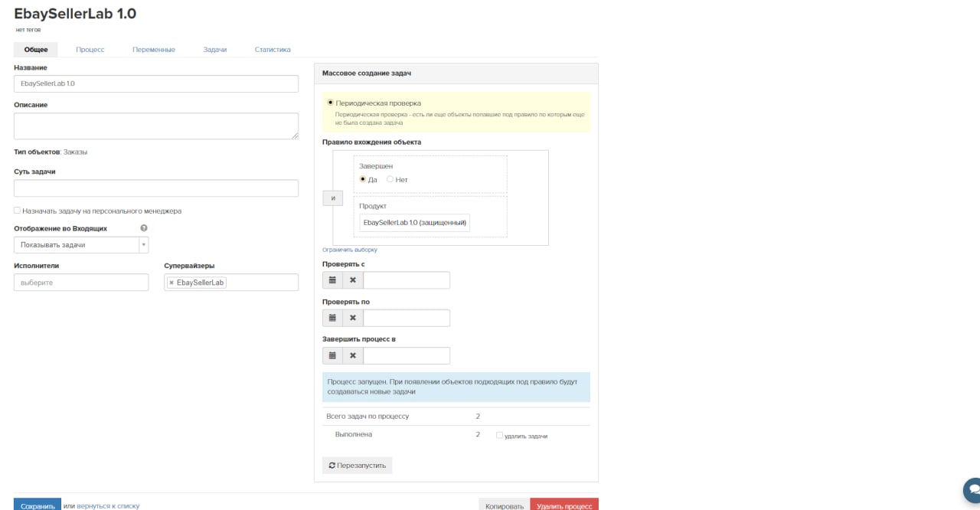This screenshot has height=510, width=980.
Task: Clear the Проверять с date
Action: [x=353, y=280]
